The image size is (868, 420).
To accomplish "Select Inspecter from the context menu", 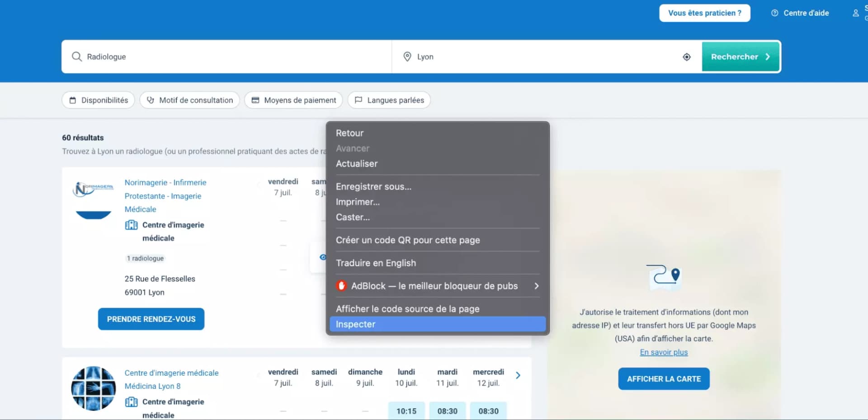I will click(x=355, y=324).
